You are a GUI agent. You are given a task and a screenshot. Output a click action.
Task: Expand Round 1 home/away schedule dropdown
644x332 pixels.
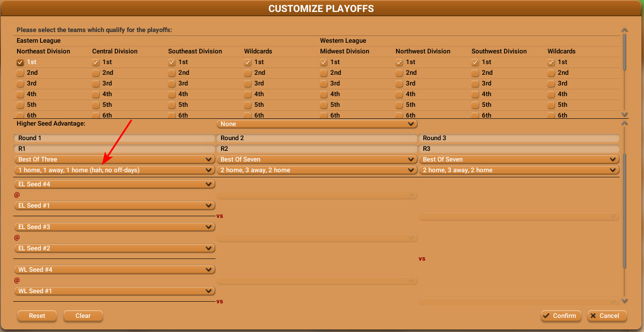click(x=114, y=170)
